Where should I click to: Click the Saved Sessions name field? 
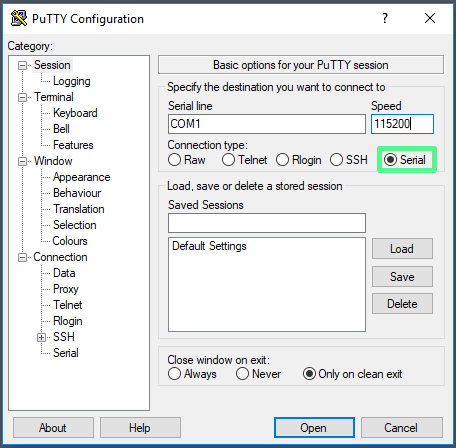click(x=267, y=223)
